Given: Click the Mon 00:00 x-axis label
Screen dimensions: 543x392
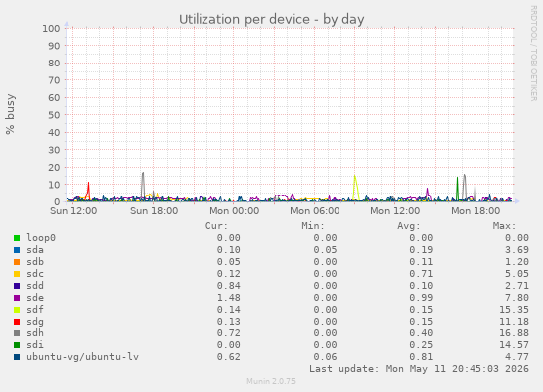Looking at the screenshot, I should [x=234, y=211].
